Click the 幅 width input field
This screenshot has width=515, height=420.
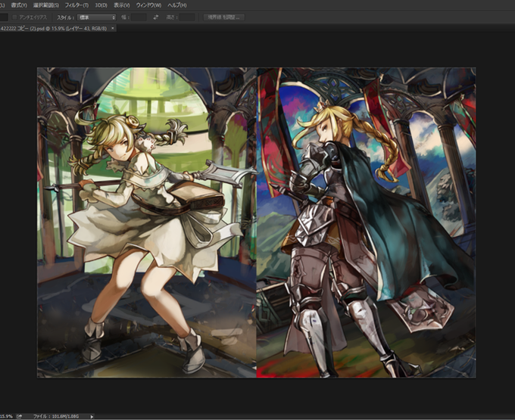[139, 17]
